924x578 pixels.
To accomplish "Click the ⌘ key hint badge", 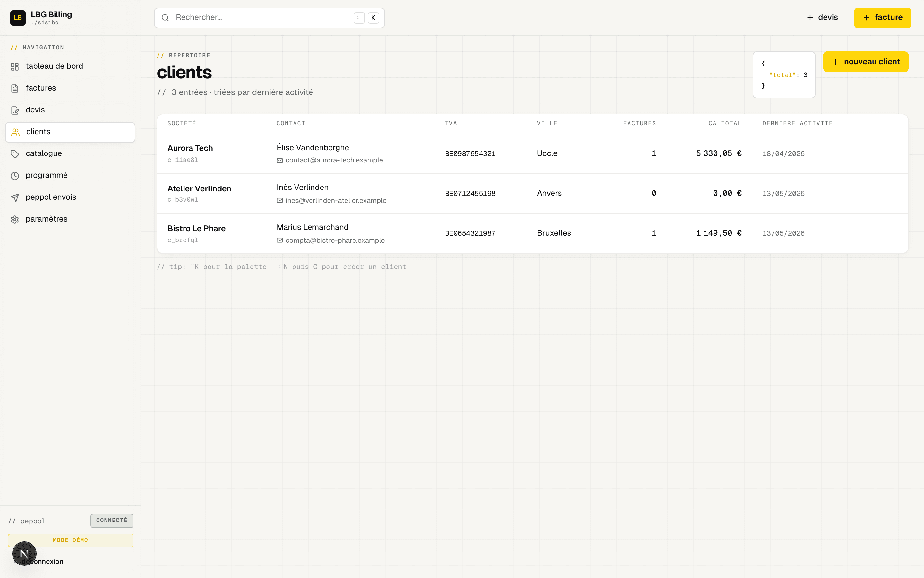I will click(x=359, y=18).
